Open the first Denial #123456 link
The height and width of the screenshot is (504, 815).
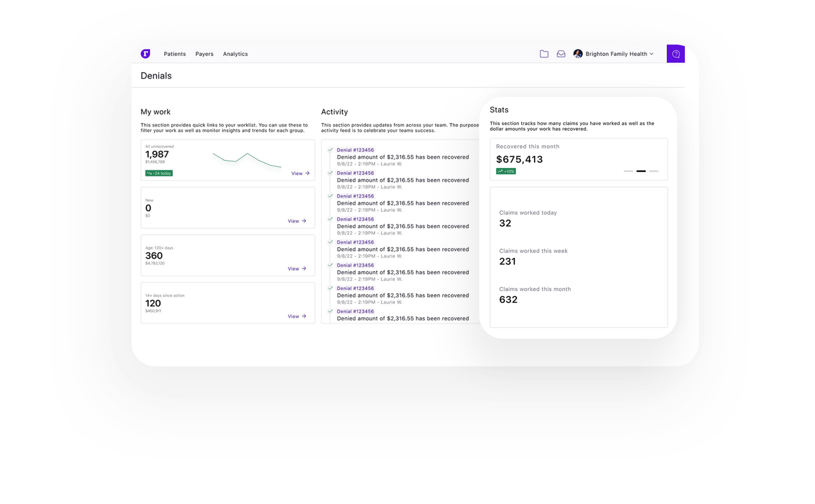[355, 150]
